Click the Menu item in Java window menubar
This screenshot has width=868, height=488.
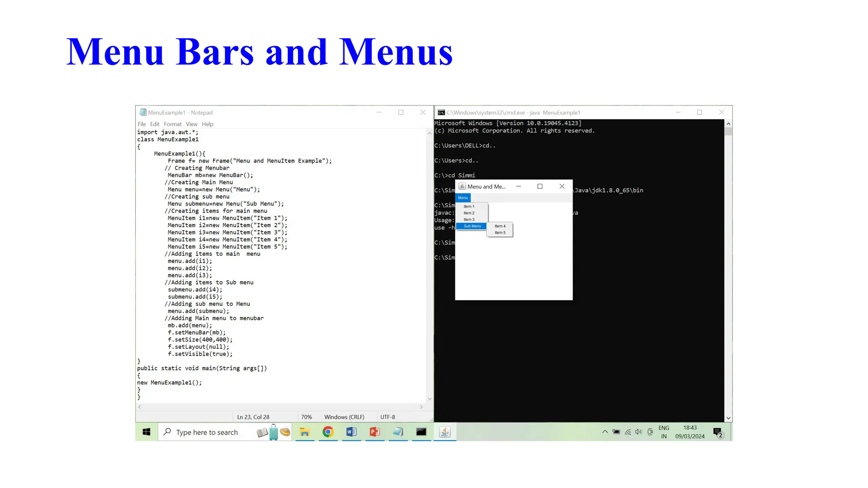[x=463, y=198]
